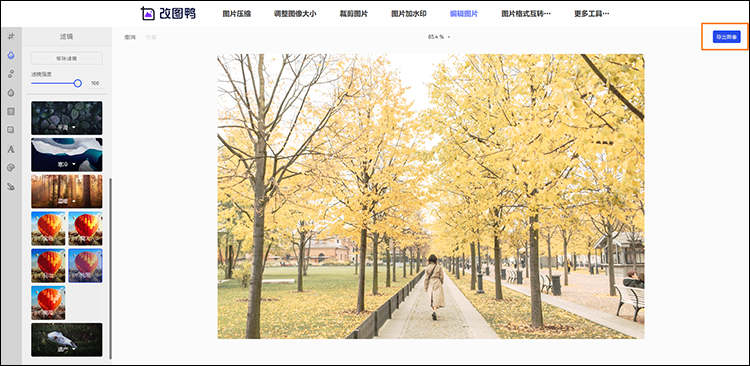Viewport: 750px width, 366px height.
Task: Click the filter panel vertical scrollbar
Action: point(110,268)
